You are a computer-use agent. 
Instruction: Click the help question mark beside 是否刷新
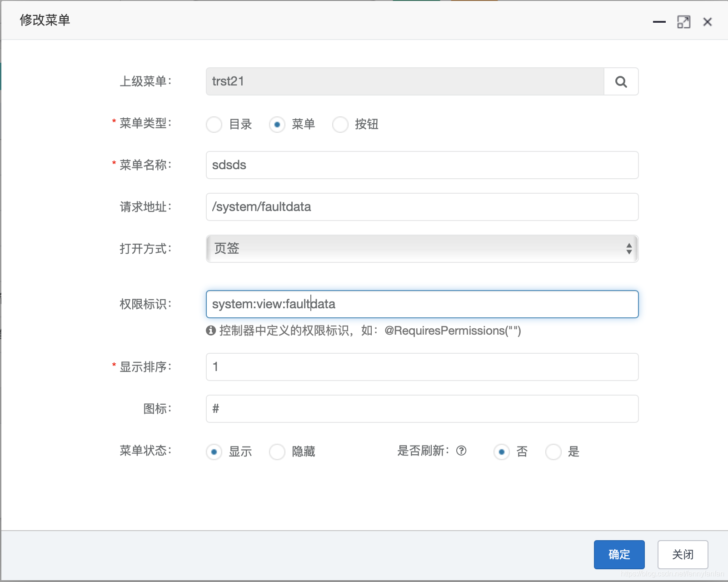coord(461,451)
